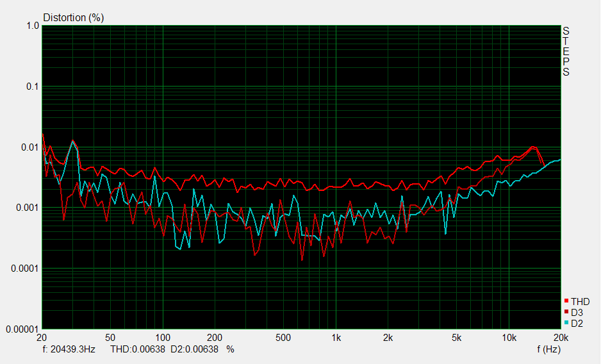Click the 20k label on frequency axis
601x364 pixels.
(x=561, y=338)
